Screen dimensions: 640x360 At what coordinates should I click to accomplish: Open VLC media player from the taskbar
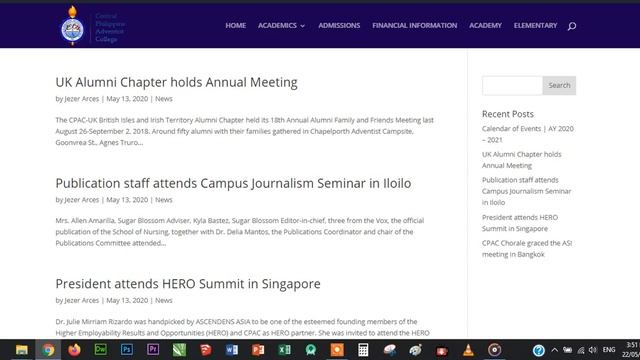coord(468,350)
